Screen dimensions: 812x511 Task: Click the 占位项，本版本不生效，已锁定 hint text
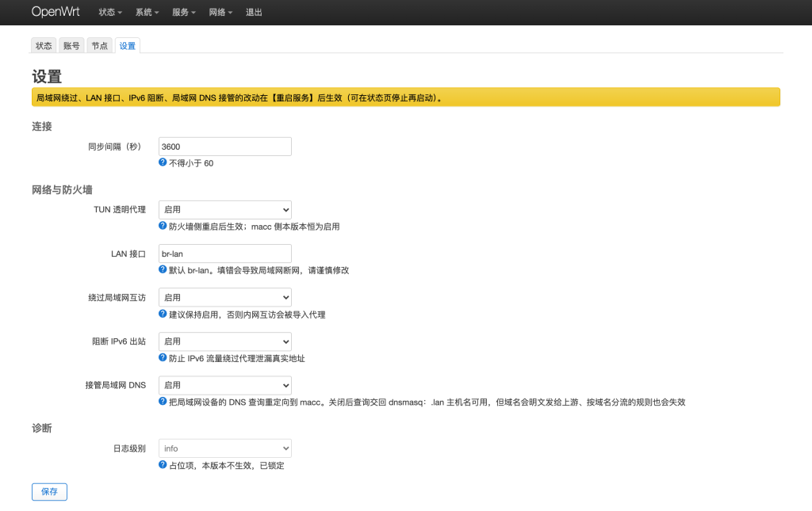[227, 466]
